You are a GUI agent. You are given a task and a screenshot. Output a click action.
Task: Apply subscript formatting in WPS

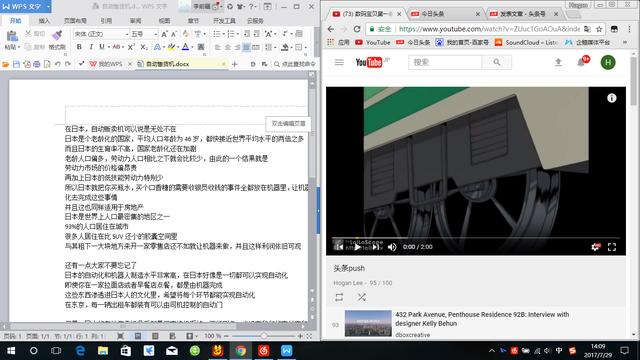[x=144, y=47]
